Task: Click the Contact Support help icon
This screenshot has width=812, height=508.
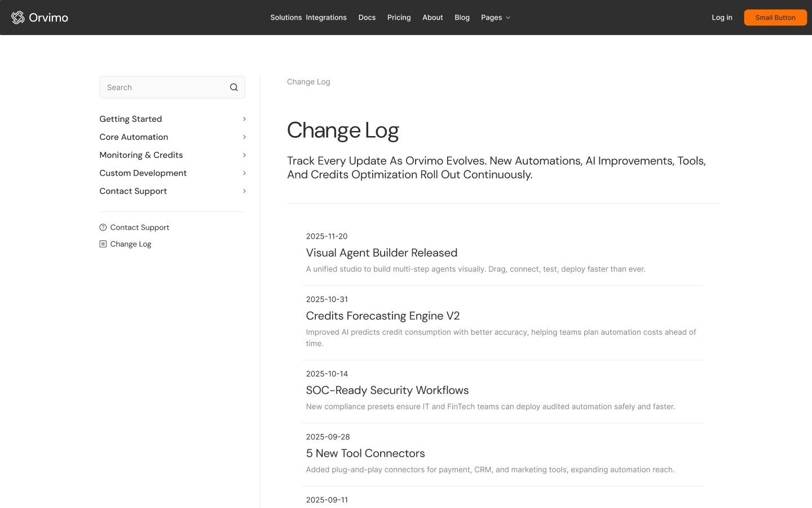Action: pyautogui.click(x=103, y=227)
